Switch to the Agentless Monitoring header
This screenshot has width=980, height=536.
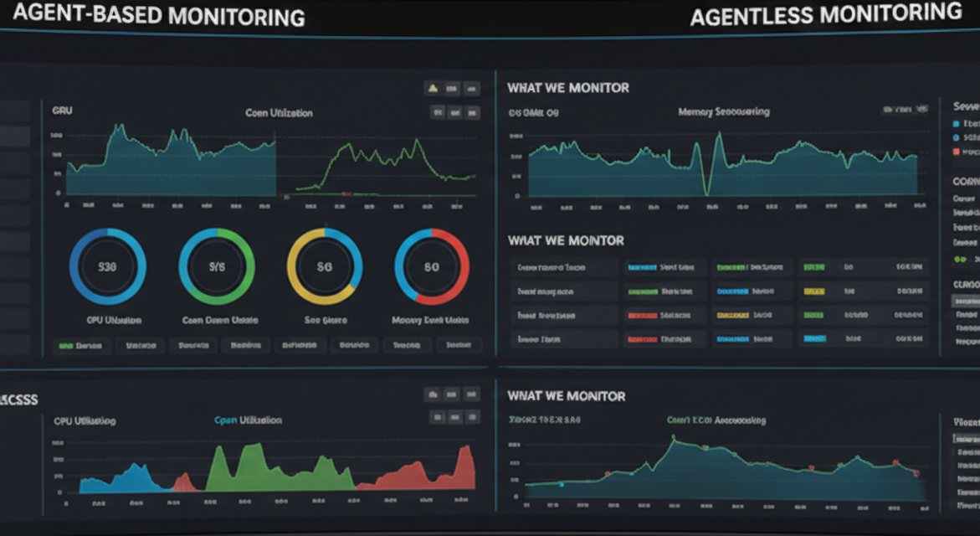824,15
